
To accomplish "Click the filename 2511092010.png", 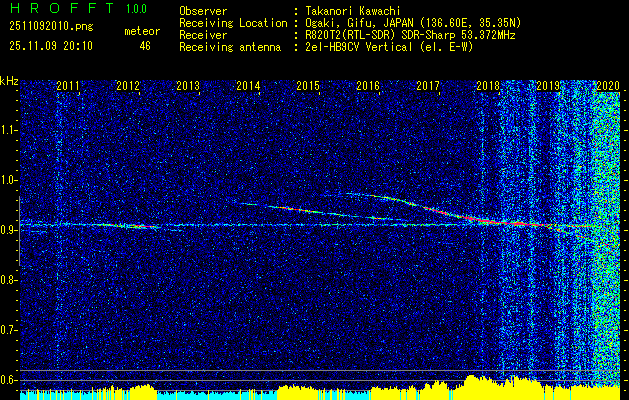I will (x=51, y=26).
